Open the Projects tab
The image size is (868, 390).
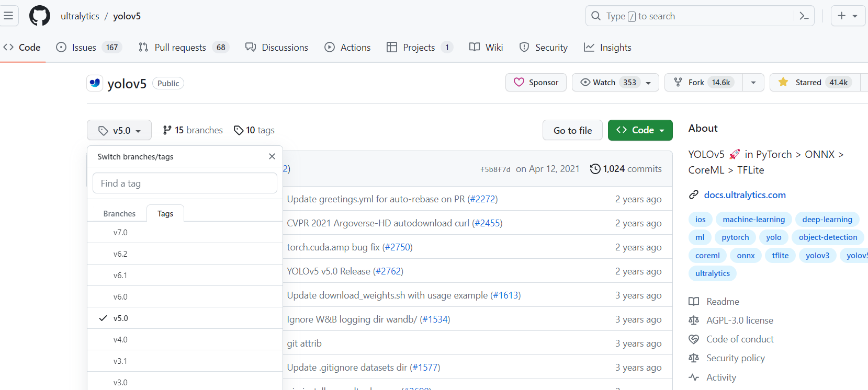(420, 48)
